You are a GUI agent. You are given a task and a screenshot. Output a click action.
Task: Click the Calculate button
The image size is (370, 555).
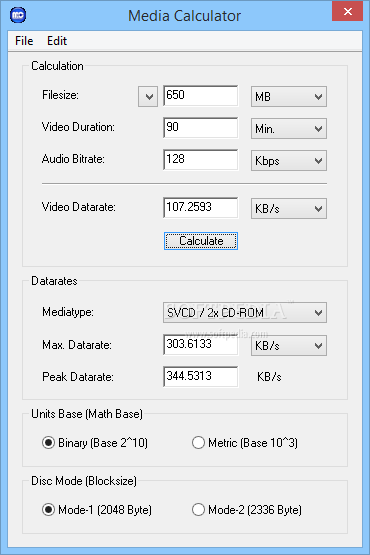201,241
